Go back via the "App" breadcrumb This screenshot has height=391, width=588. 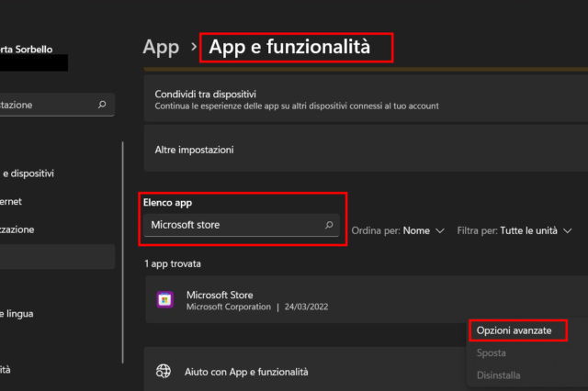161,47
